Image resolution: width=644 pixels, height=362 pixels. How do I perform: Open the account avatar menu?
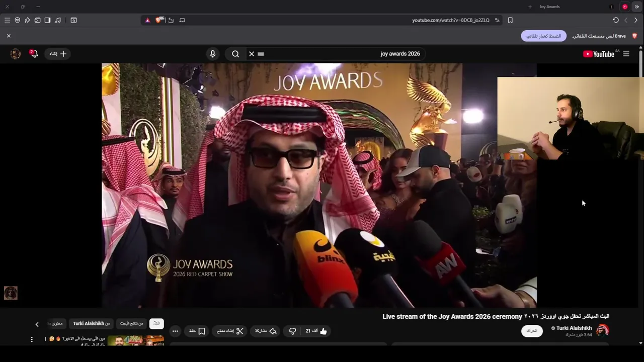point(16,54)
